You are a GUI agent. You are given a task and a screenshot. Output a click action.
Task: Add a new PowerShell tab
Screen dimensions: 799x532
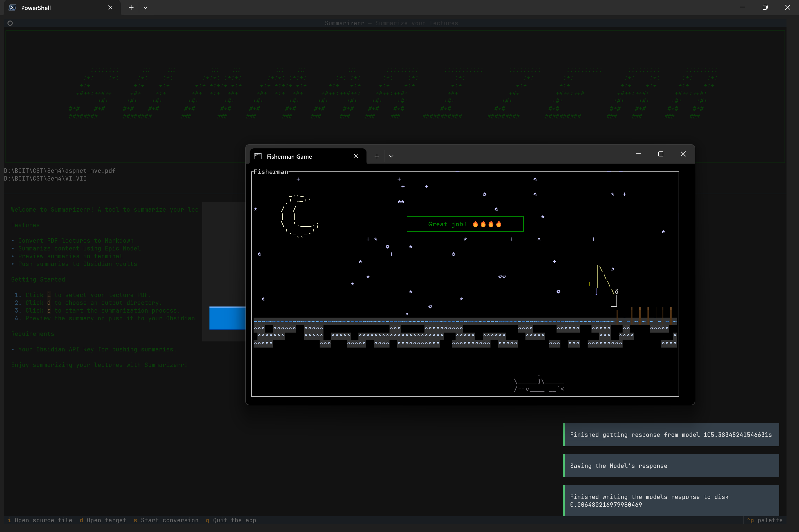coord(131,7)
